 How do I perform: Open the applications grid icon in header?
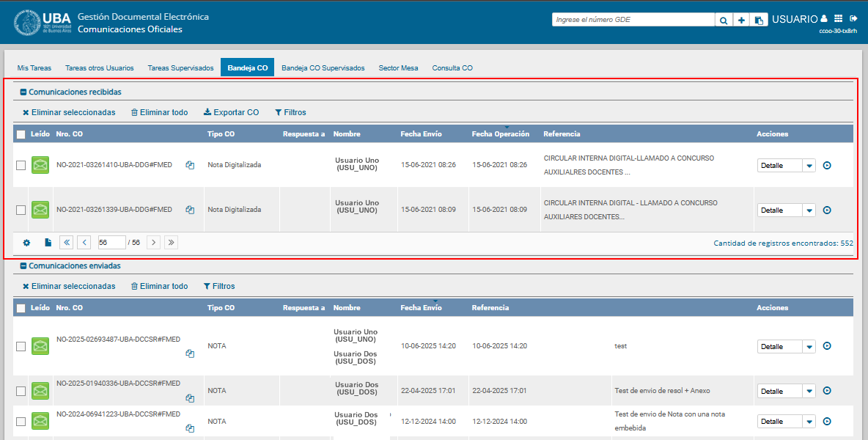tap(839, 18)
